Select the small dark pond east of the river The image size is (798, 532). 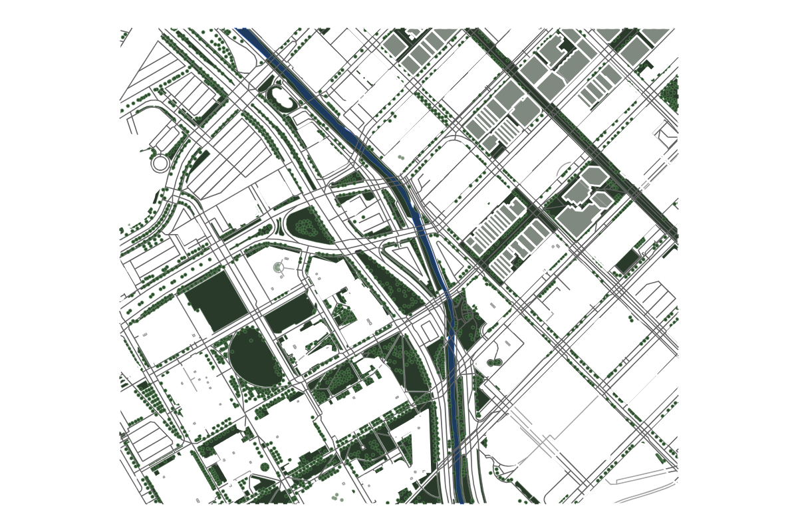493,362
